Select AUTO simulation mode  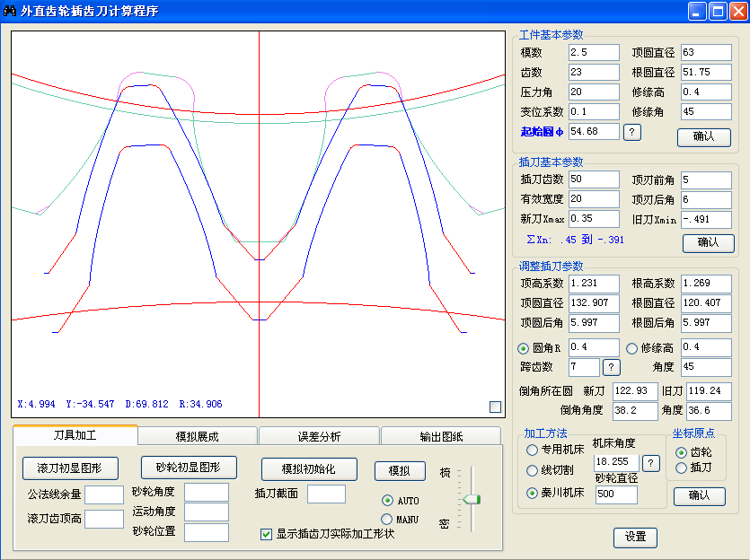coord(387,500)
